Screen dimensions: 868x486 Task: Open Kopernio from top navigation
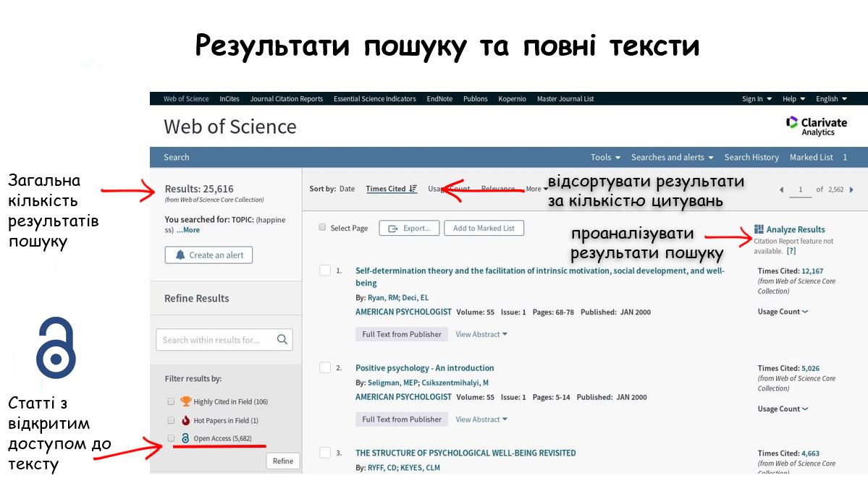512,99
